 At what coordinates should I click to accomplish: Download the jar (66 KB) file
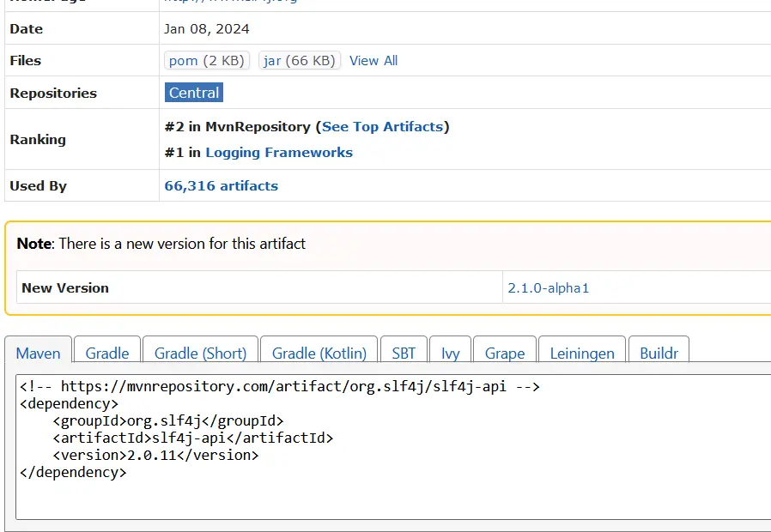(x=299, y=61)
